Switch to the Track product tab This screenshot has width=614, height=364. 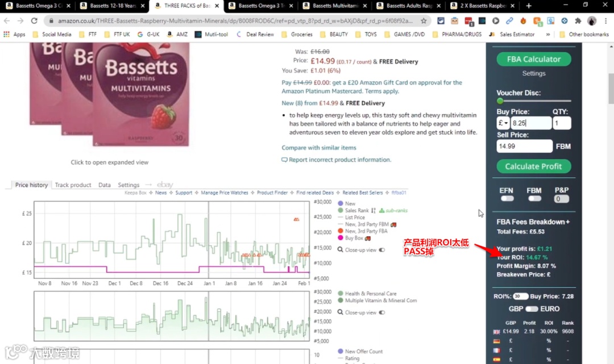tap(73, 185)
